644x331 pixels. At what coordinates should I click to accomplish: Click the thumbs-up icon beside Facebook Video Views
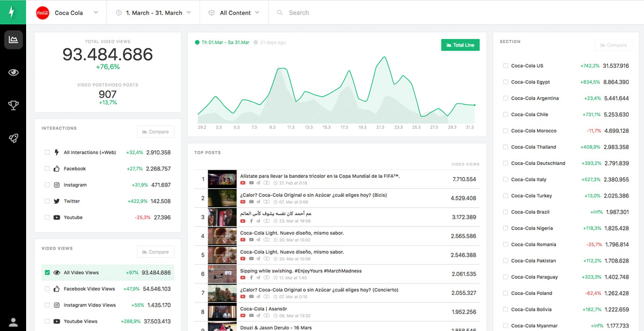point(57,289)
